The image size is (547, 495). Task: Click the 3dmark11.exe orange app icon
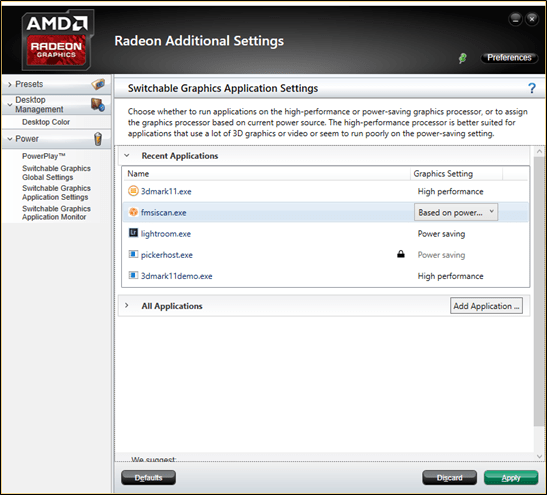133,191
